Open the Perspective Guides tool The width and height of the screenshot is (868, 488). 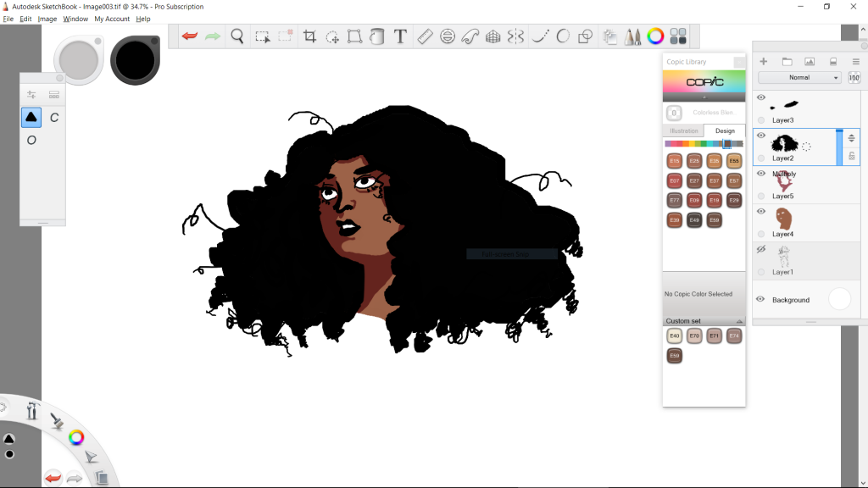492,37
